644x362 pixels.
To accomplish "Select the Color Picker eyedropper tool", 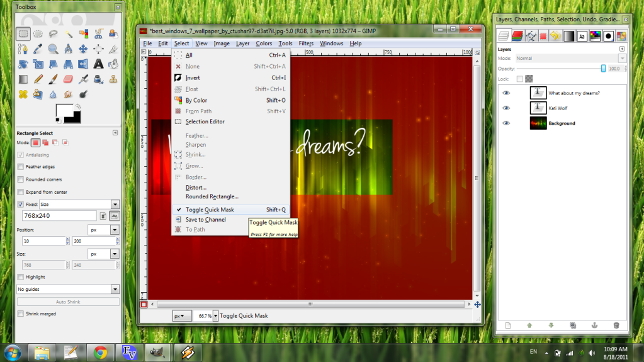I will (x=38, y=49).
